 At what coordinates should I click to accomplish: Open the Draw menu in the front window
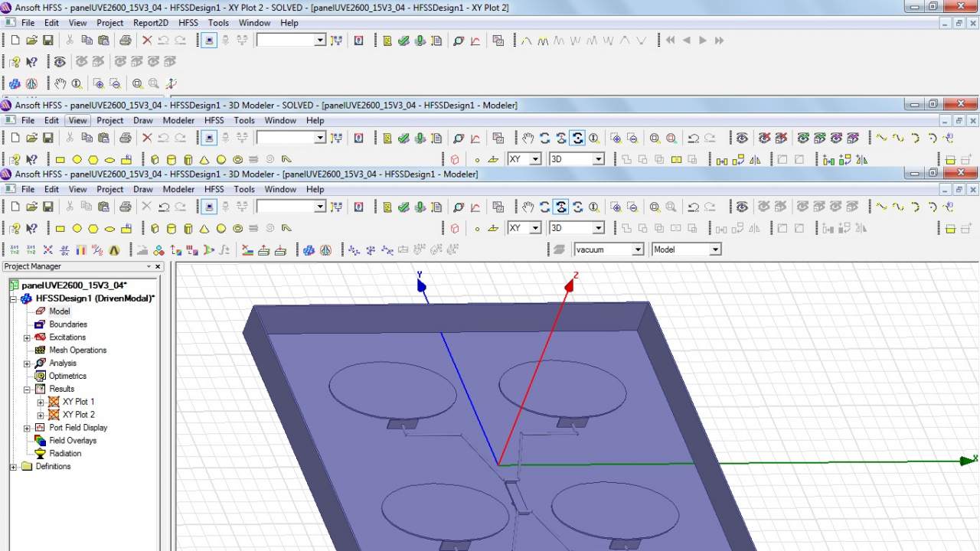tap(143, 189)
